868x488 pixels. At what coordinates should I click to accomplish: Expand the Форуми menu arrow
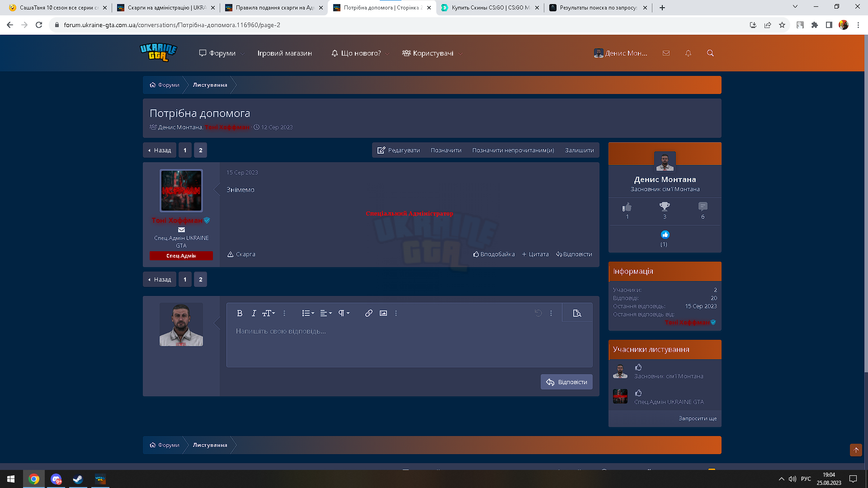tap(242, 54)
